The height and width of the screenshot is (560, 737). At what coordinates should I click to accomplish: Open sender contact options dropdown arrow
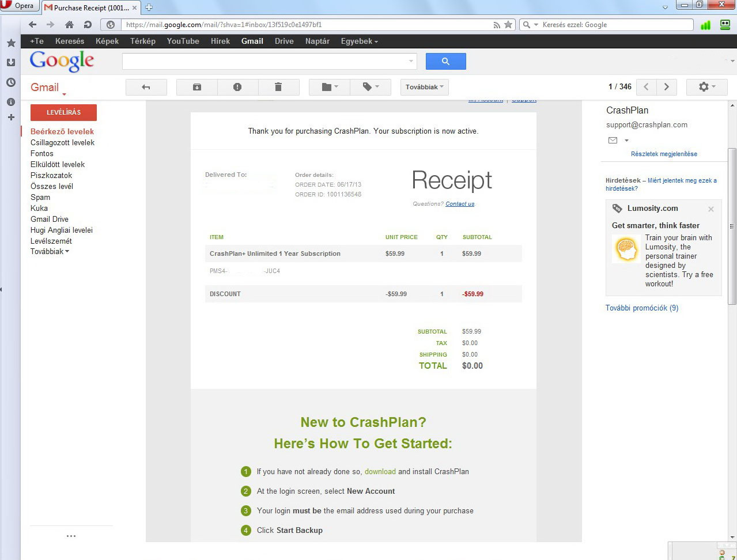tap(627, 141)
